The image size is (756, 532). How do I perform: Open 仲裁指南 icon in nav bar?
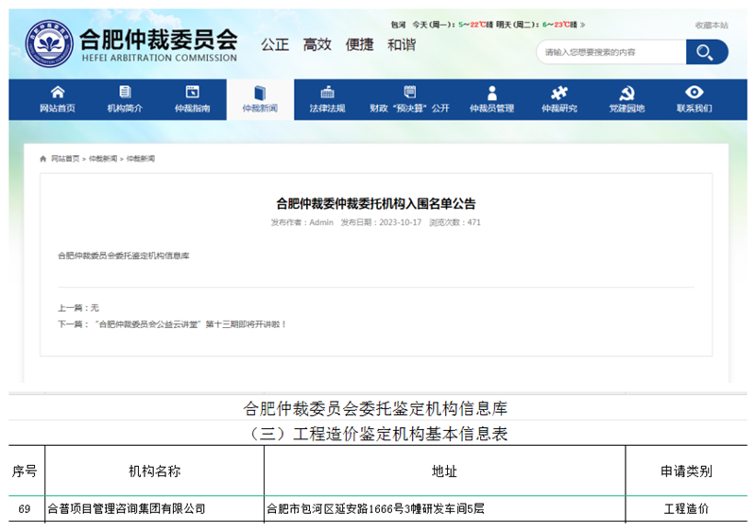coord(193,92)
